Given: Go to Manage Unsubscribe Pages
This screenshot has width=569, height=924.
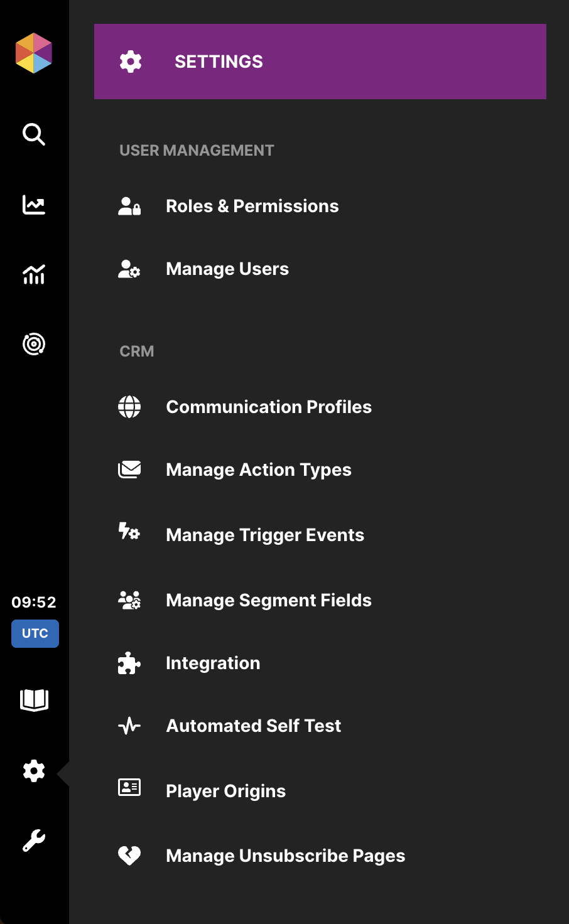Looking at the screenshot, I should (285, 856).
